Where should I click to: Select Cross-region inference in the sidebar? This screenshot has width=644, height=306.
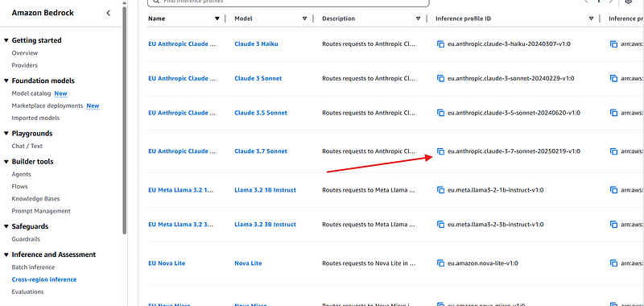click(44, 279)
